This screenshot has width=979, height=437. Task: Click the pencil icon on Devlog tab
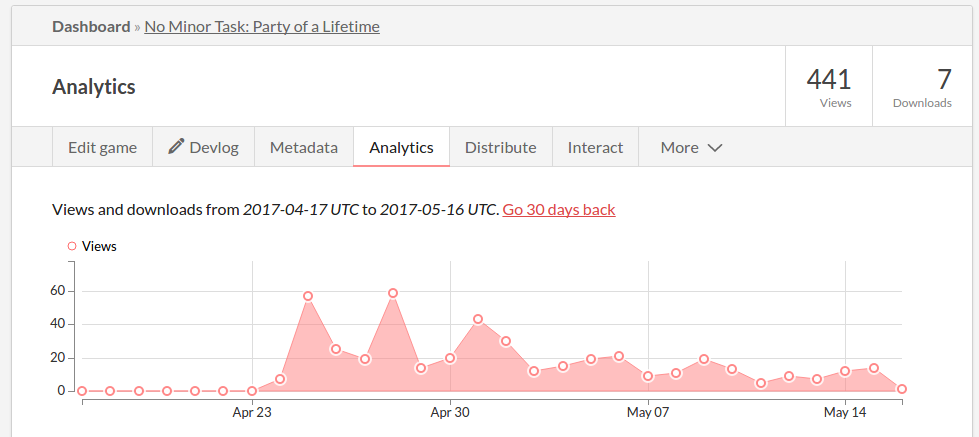(x=177, y=147)
